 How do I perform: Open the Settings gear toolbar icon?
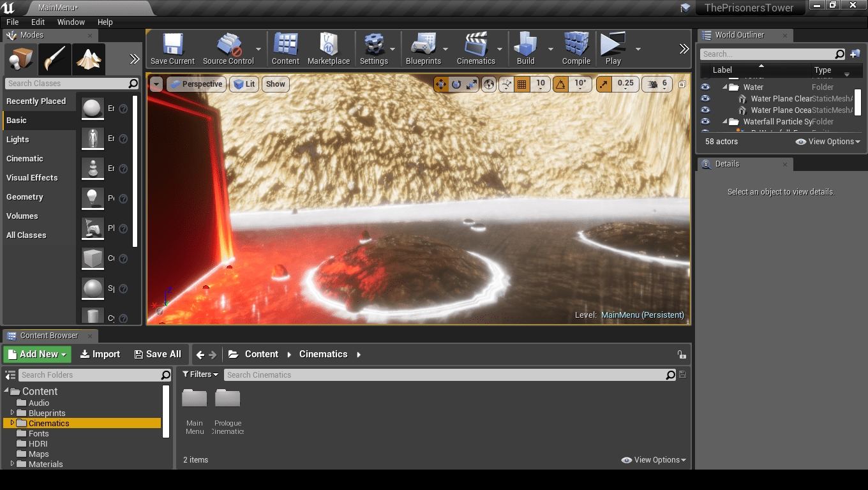374,49
